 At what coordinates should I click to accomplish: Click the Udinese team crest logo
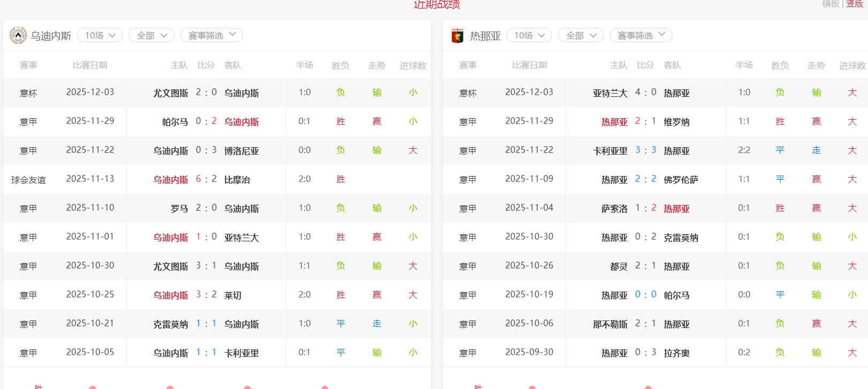coord(18,35)
